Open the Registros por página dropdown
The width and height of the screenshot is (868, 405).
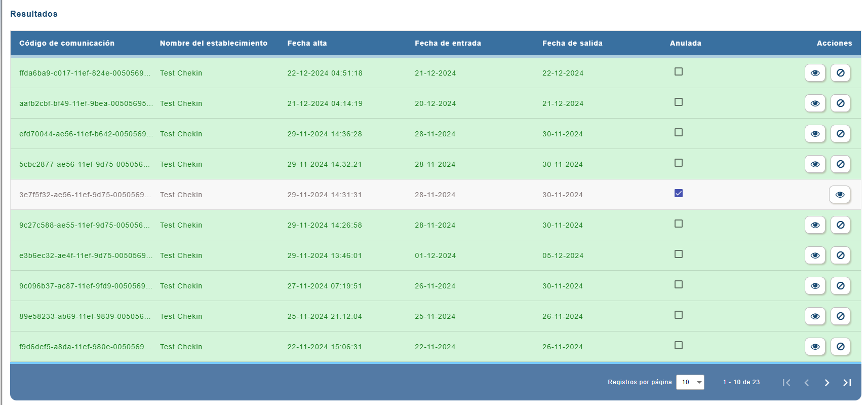click(690, 382)
